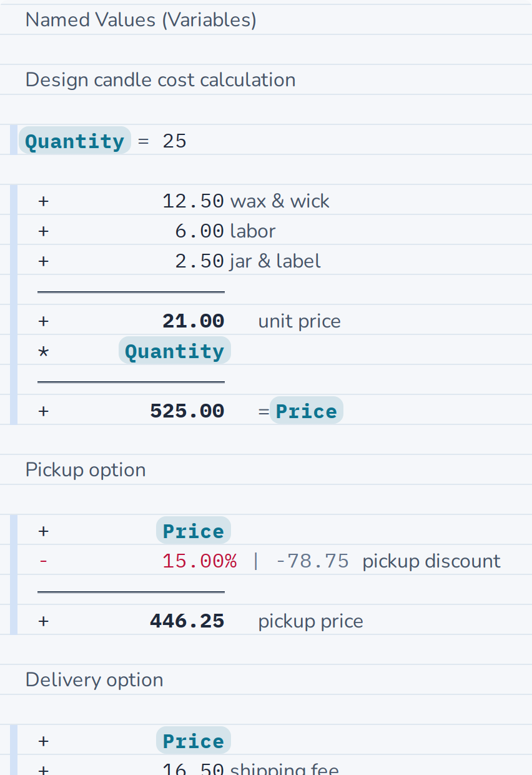Edit the red 15.00% discount value
This screenshot has height=775, width=532.
point(199,561)
